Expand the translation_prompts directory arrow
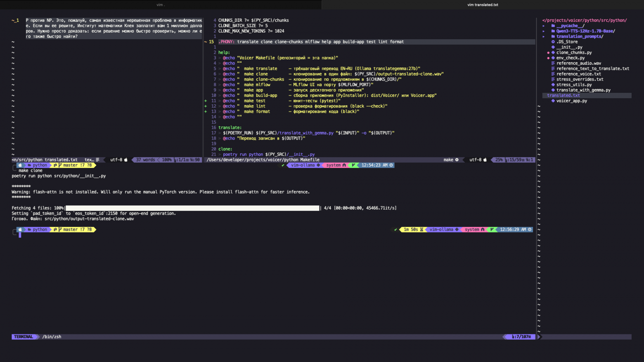 coord(544,36)
